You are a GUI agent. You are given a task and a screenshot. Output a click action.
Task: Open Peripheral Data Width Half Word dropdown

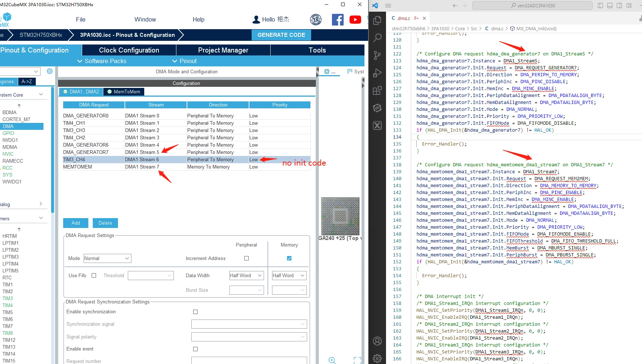[247, 275]
